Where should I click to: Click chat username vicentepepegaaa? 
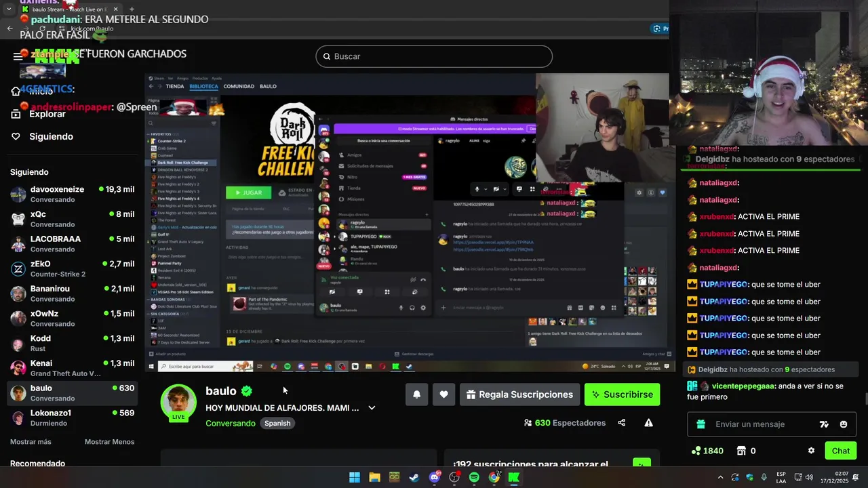[745, 386]
